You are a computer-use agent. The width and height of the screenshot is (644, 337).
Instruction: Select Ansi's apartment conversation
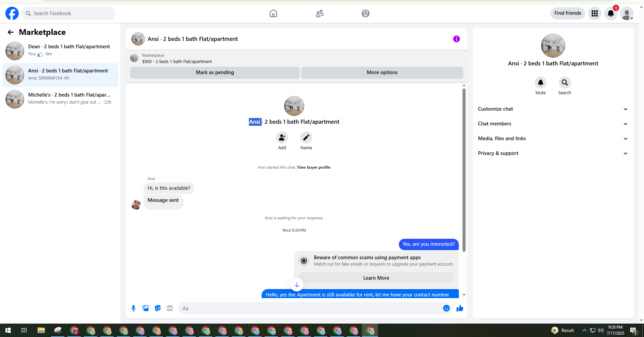tap(60, 75)
